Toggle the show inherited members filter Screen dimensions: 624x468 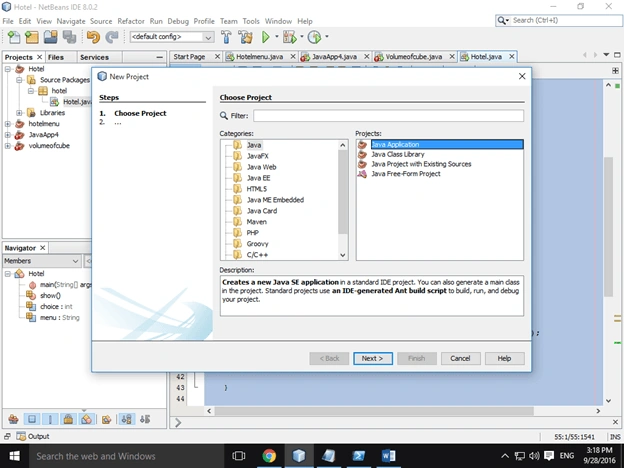pos(14,419)
